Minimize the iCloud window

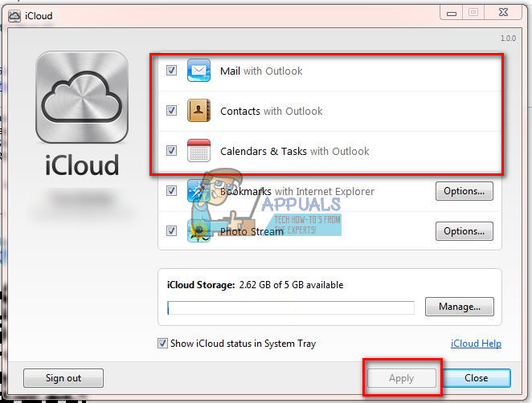coord(452,13)
